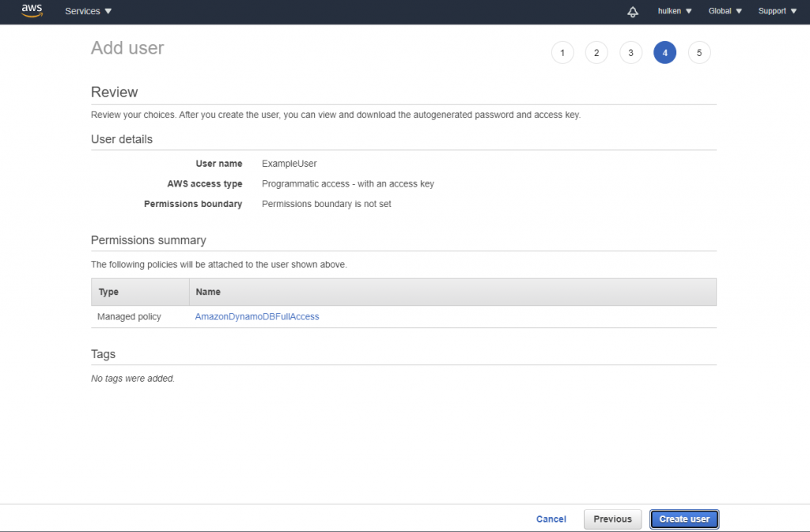Select step 5 in progress indicator

[x=699, y=53]
